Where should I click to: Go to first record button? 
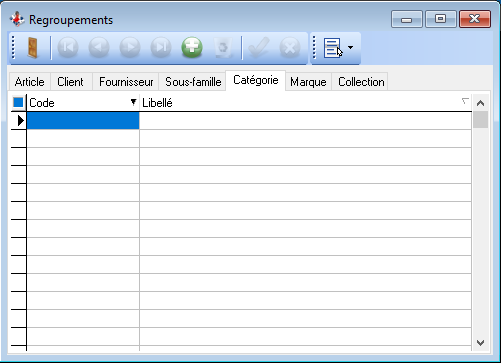(x=68, y=48)
